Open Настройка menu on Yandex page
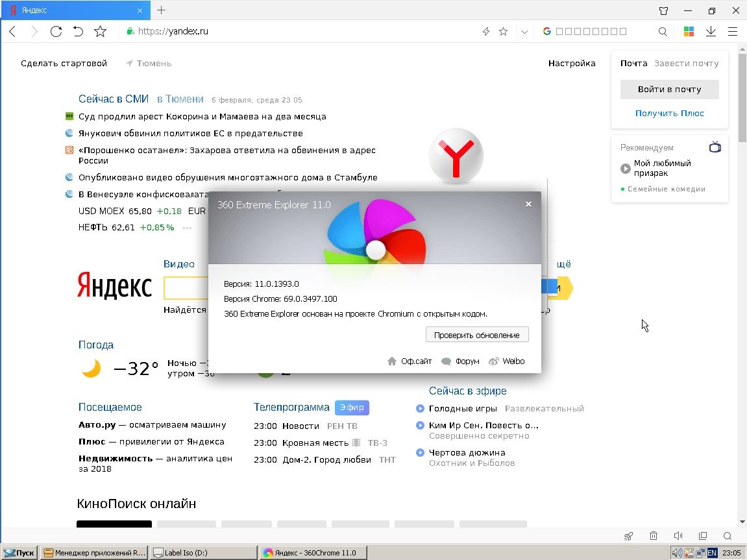Image resolution: width=747 pixels, height=560 pixels. 572,64
